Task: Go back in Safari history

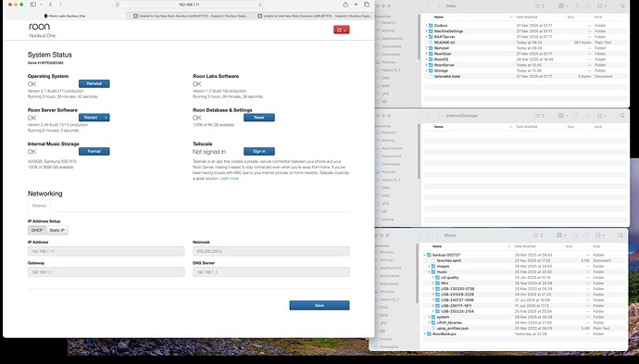Action: [51, 5]
